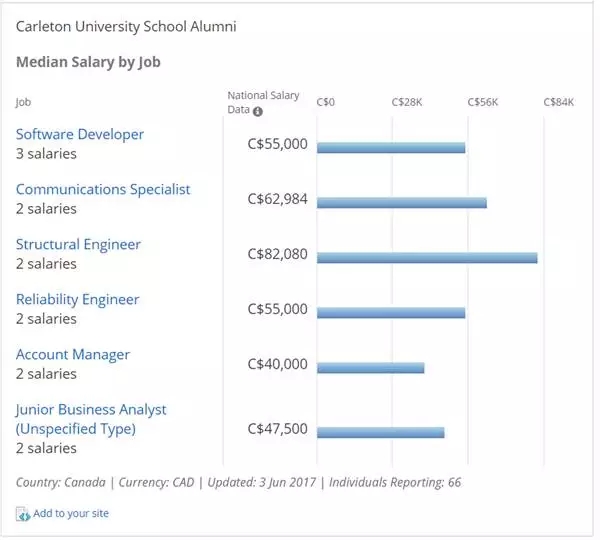This screenshot has width=600, height=540.
Task: Click the Carleton University School Alumni title
Action: point(126,24)
